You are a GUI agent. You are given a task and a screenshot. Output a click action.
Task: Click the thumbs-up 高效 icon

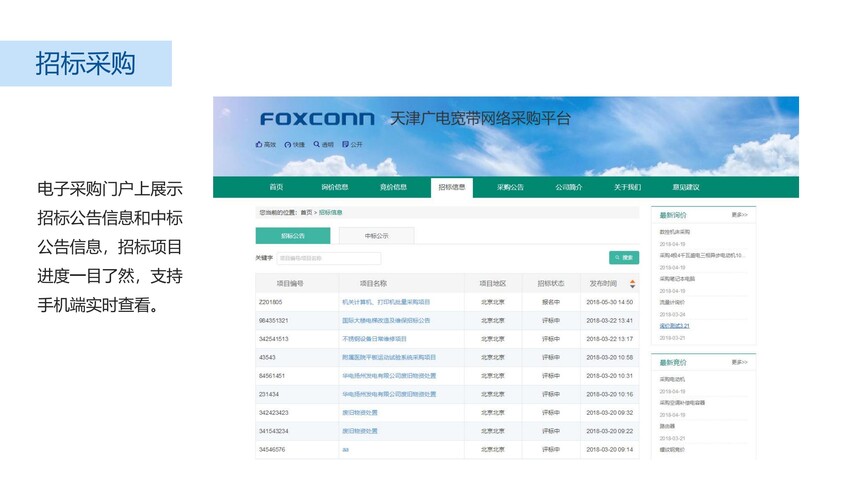(259, 144)
